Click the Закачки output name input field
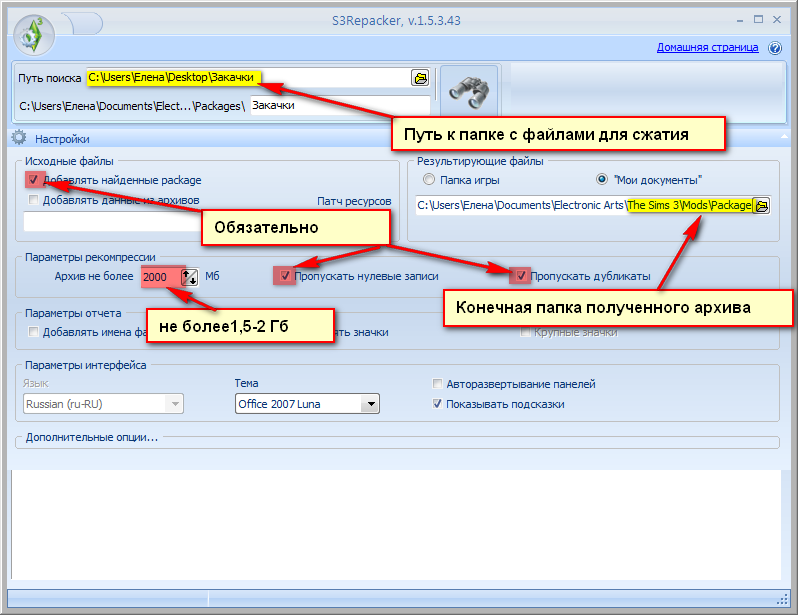The height and width of the screenshot is (615, 798). coord(338,105)
